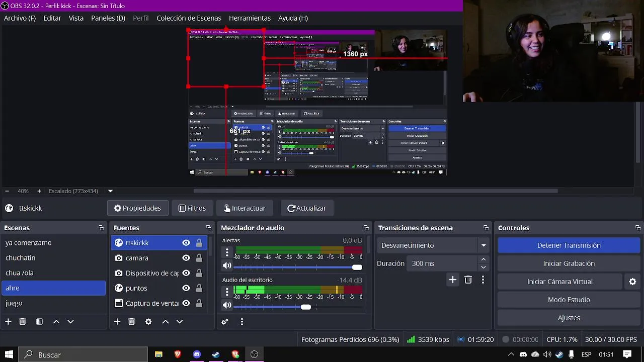Open advanced audio properties gears icon
The width and height of the screenshot is (644, 362).
(225, 322)
